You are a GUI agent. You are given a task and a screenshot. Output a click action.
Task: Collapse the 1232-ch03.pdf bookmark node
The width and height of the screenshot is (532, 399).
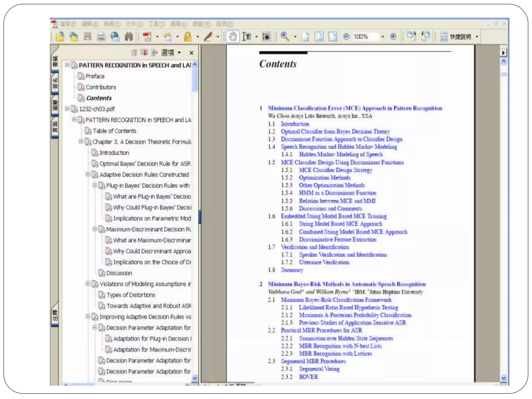click(x=67, y=109)
